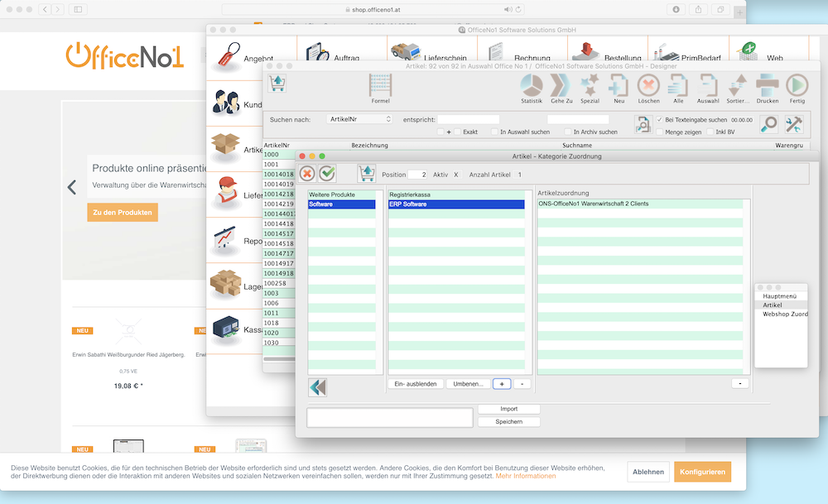Click the Fertig play icon
Image resolution: width=828 pixels, height=504 pixels.
coord(797,85)
